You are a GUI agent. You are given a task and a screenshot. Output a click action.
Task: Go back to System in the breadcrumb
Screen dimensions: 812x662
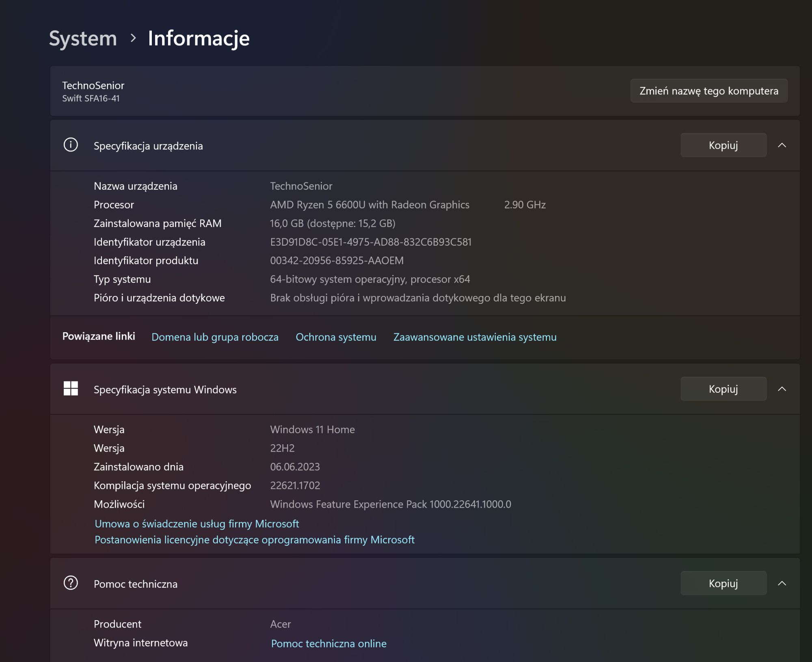(x=83, y=39)
